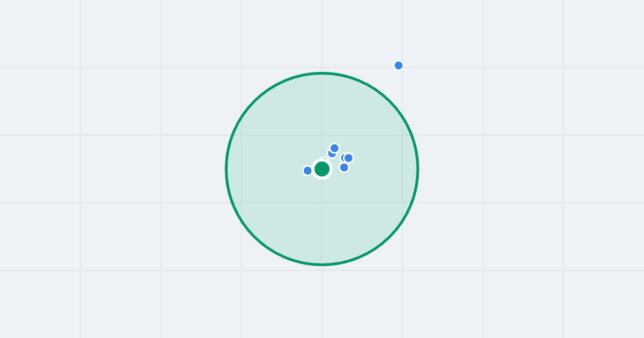Click shaded area between left dot and ring's left edge
644x338 pixels.
266,171
